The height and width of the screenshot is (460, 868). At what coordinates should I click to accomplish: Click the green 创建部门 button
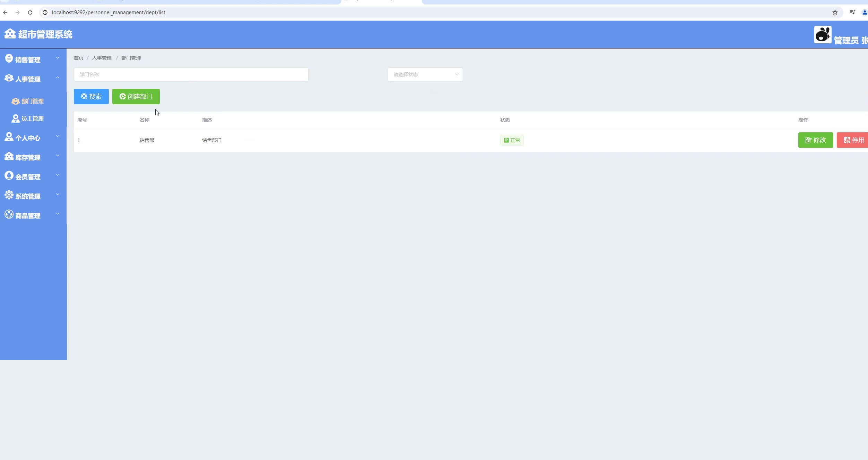(x=136, y=96)
